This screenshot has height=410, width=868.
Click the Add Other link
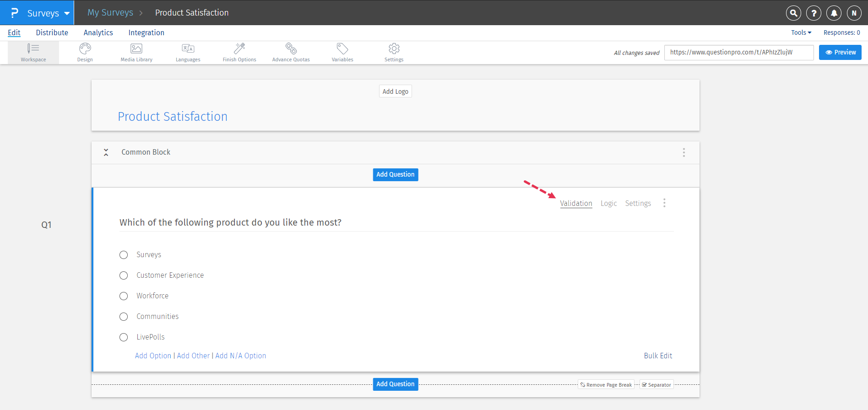click(193, 356)
